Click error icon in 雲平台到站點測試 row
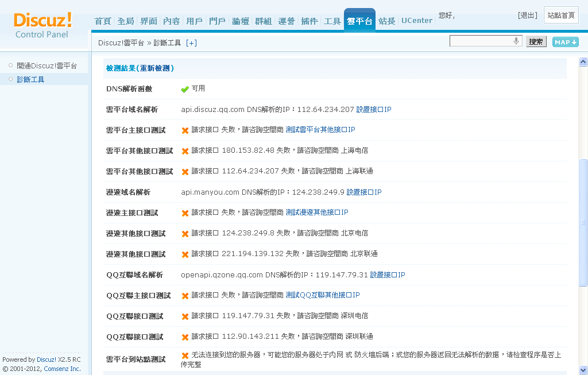The width and height of the screenshot is (588, 375). click(x=185, y=355)
